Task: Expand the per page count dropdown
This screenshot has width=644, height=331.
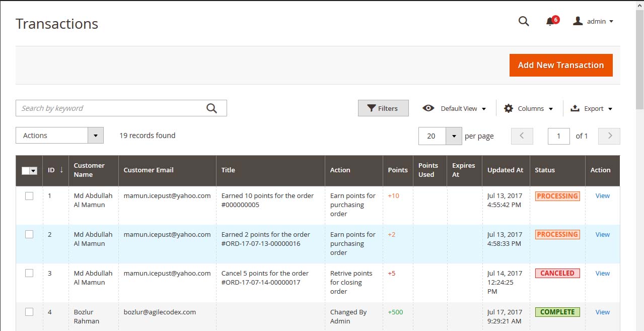Action: pyautogui.click(x=454, y=136)
